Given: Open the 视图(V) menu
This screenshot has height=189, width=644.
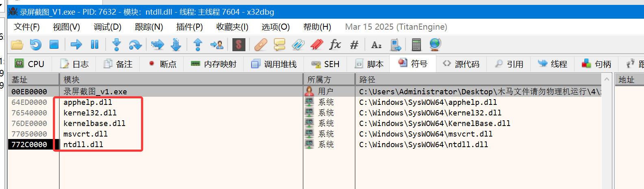Looking at the screenshot, I should coord(67,27).
